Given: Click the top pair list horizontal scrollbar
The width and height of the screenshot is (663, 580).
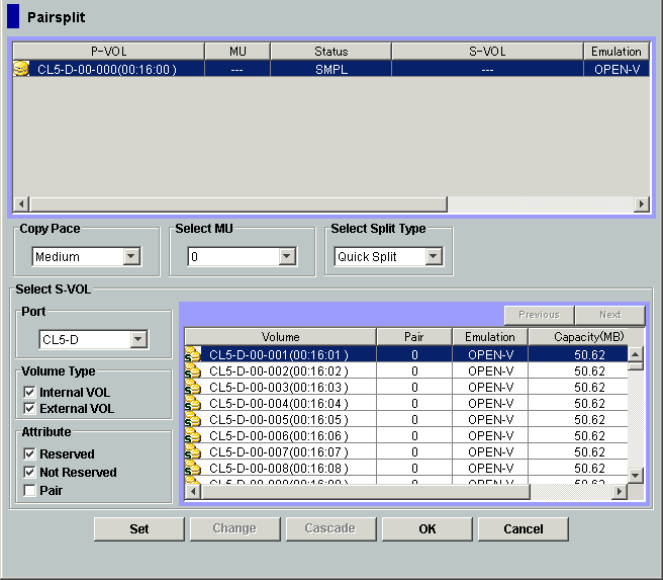Looking at the screenshot, I should pos(330,204).
